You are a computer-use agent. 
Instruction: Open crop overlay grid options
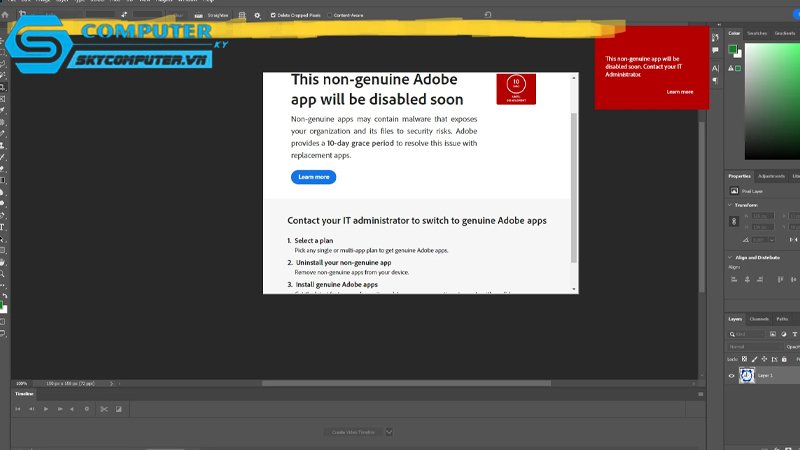point(242,15)
